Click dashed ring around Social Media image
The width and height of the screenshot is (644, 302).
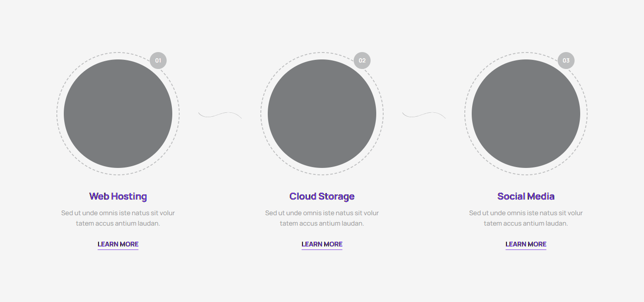click(x=465, y=114)
